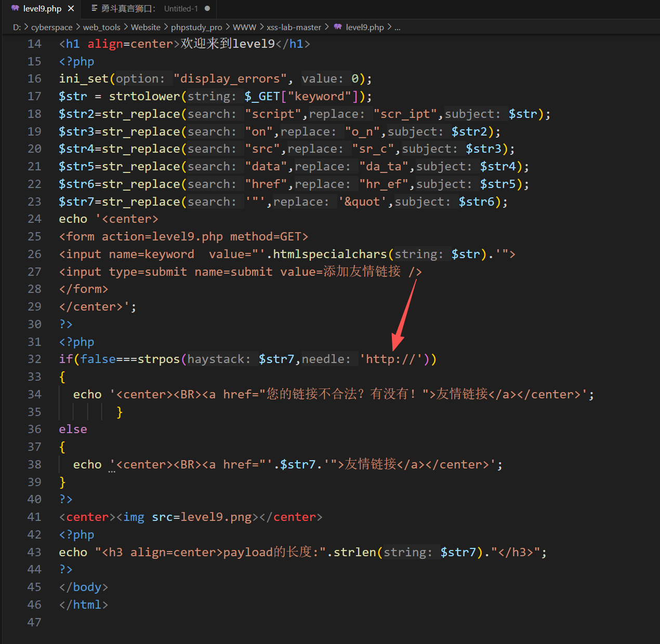Open the xss-lab-master breadcrumb folder
The width and height of the screenshot is (660, 644).
point(294,27)
